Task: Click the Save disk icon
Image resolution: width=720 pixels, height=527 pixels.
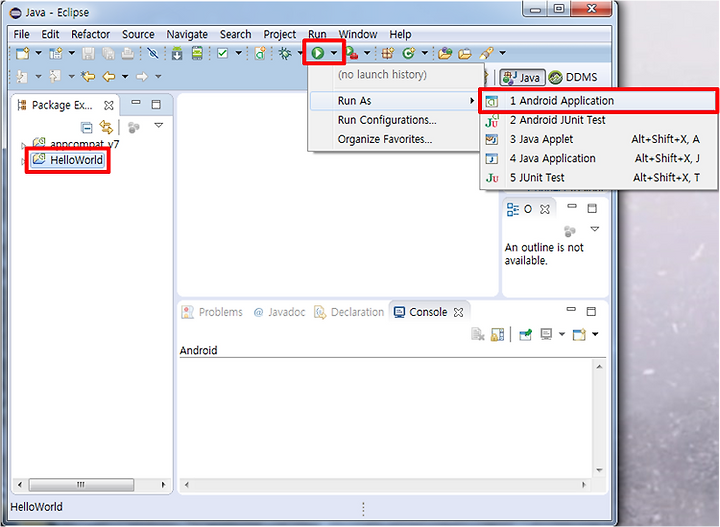Action: [88, 53]
